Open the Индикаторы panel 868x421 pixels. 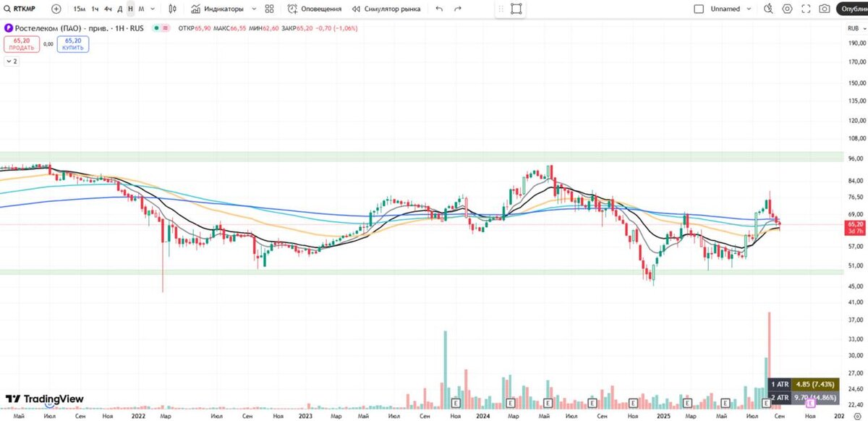[217, 9]
